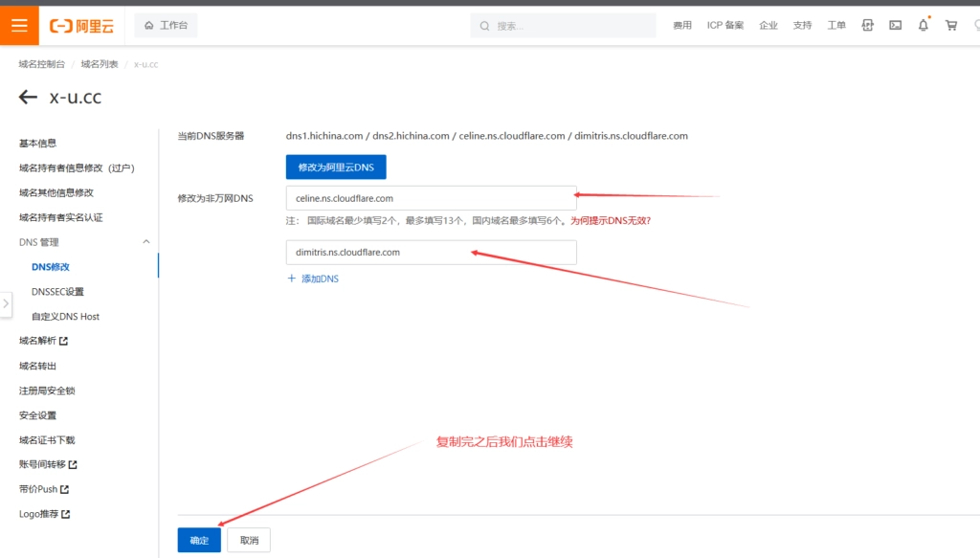Click the celine.ns.cloudflare.com DNS field
Screen dimensions: 980x558
point(432,198)
